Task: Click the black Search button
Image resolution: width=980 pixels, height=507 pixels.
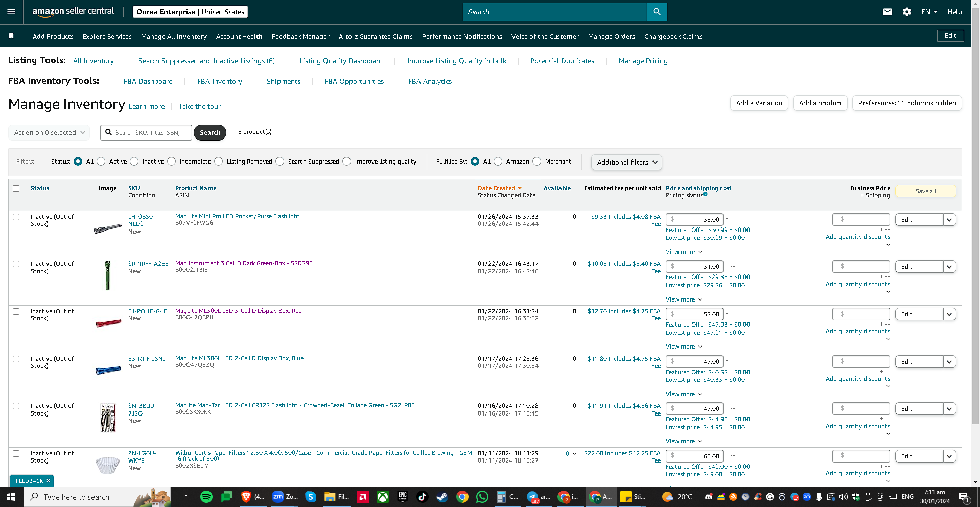Action: pos(210,132)
